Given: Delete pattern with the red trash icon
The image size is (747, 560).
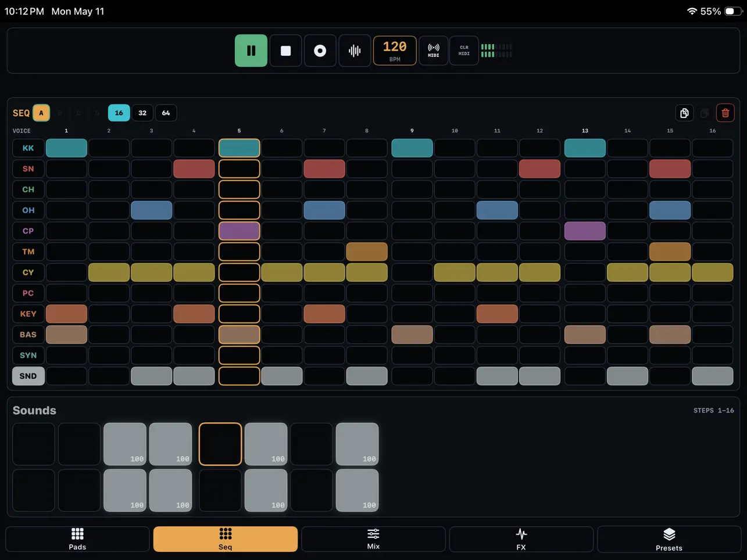Looking at the screenshot, I should [725, 113].
